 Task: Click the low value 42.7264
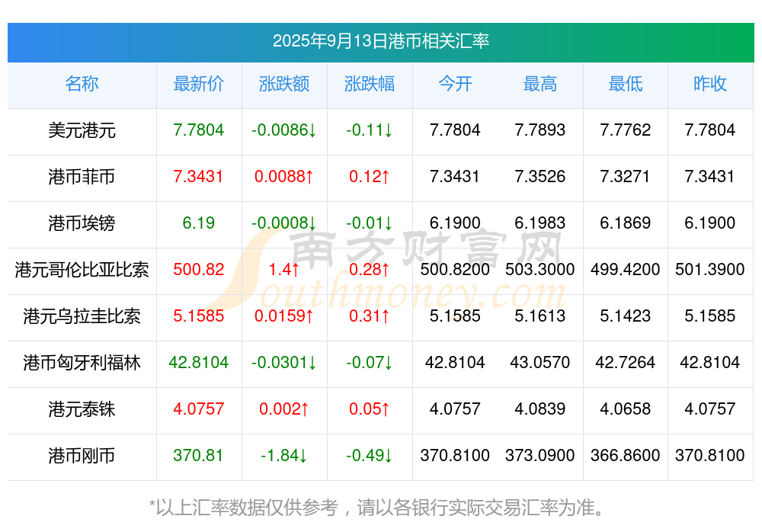tap(625, 362)
